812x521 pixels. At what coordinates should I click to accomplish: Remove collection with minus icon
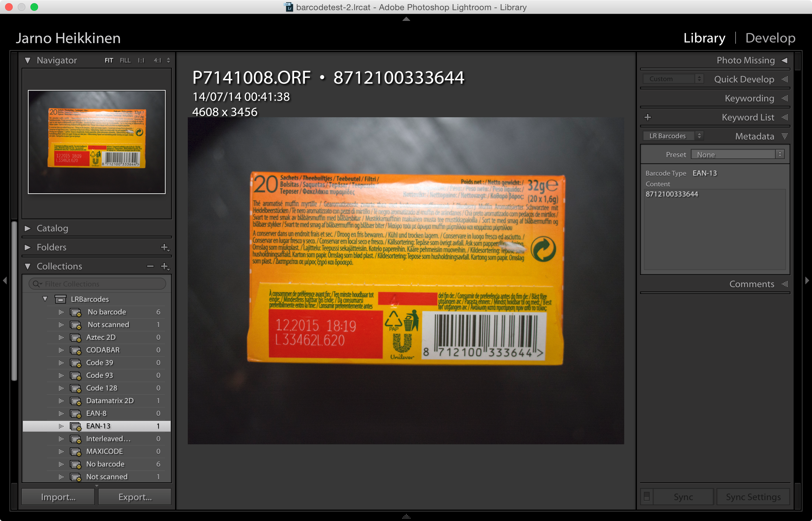(150, 267)
